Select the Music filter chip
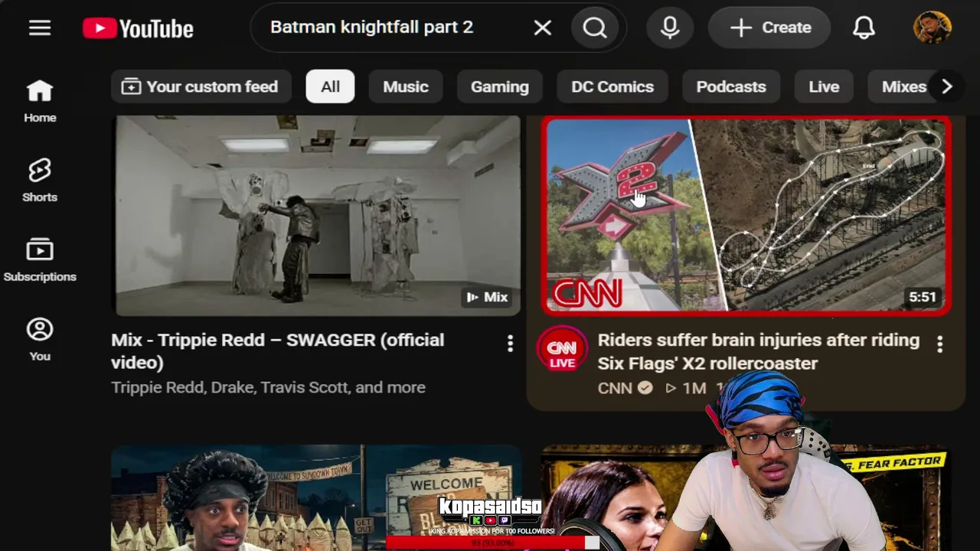The height and width of the screenshot is (551, 980). coord(406,86)
